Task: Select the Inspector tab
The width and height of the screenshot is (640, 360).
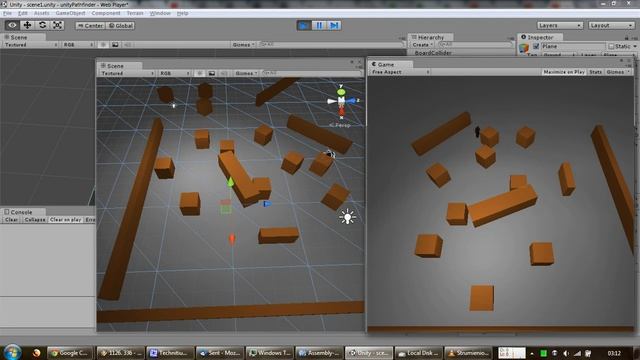Action: (539, 37)
